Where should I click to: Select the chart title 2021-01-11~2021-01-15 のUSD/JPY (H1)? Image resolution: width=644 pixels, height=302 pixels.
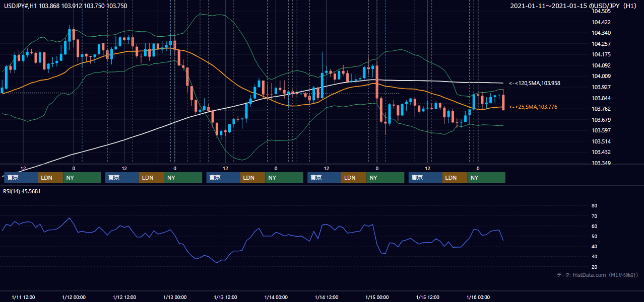pyautogui.click(x=574, y=6)
